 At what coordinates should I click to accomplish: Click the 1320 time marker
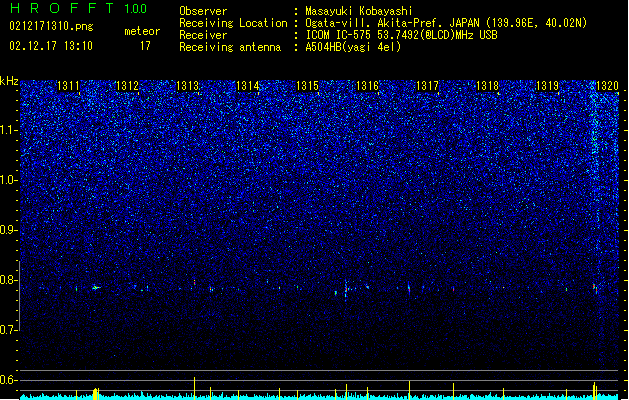607,86
